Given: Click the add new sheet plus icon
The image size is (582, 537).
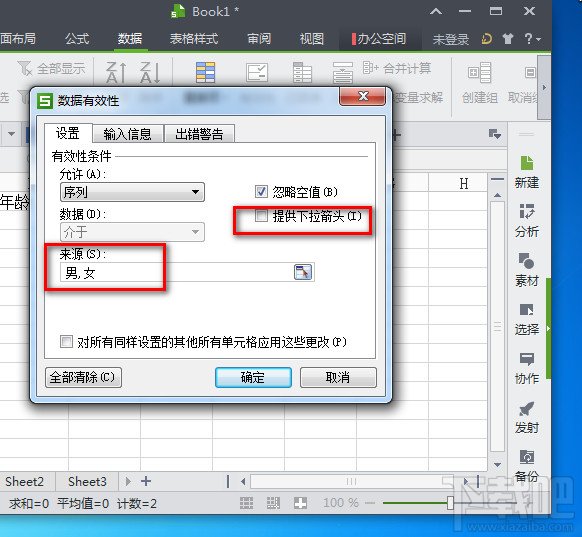Looking at the screenshot, I should pyautogui.click(x=146, y=481).
